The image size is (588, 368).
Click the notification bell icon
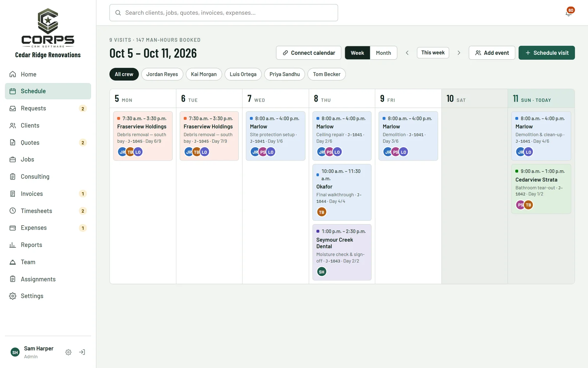click(569, 13)
